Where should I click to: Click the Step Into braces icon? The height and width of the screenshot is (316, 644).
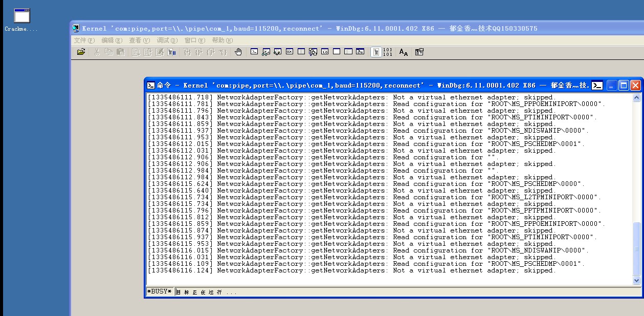(186, 52)
